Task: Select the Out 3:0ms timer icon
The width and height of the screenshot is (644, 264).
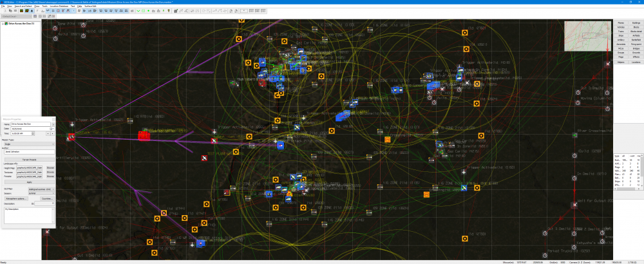Action: pyautogui.click(x=578, y=92)
